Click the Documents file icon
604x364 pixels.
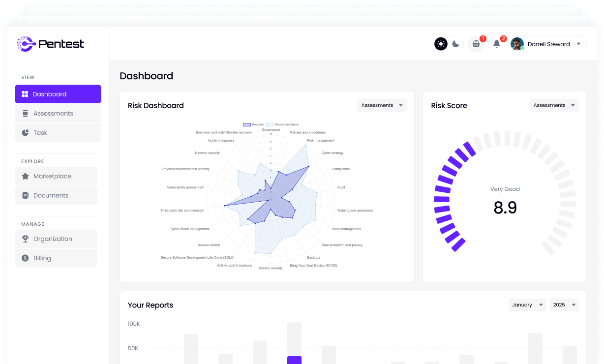25,195
